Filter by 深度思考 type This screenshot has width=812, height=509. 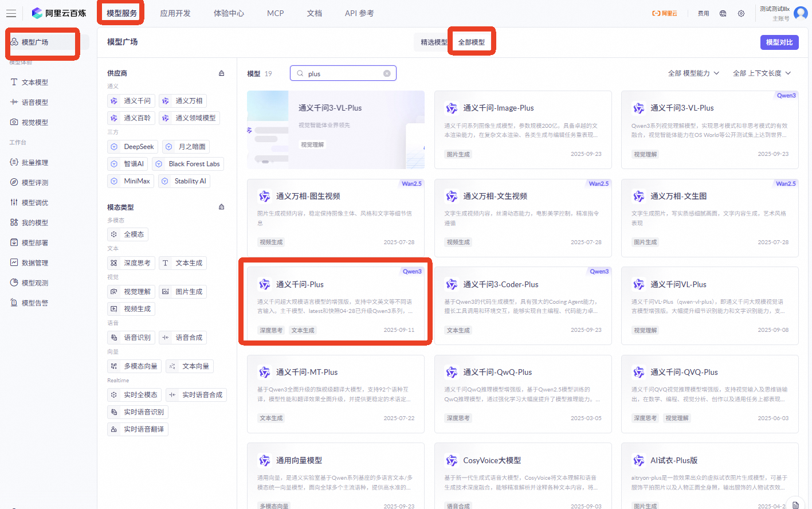point(131,263)
